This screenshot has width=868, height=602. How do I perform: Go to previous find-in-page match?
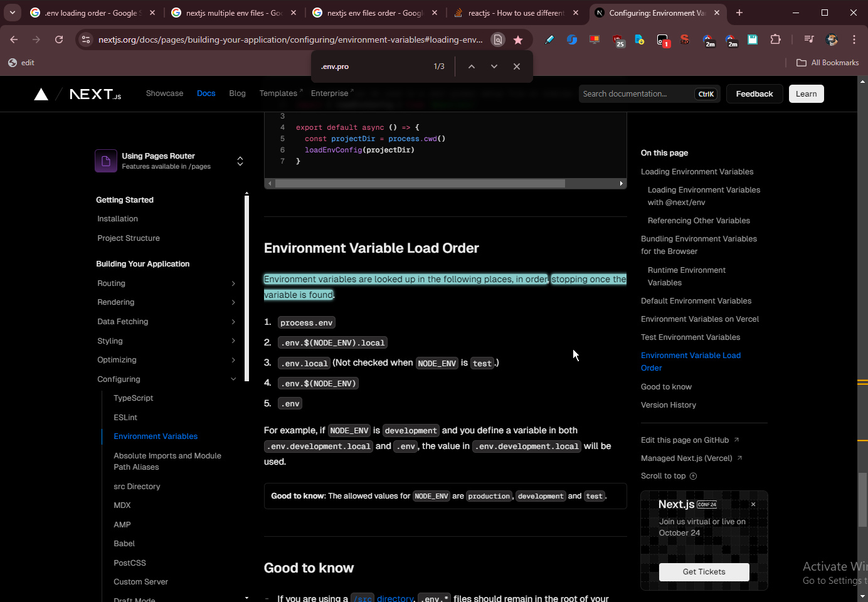(472, 66)
